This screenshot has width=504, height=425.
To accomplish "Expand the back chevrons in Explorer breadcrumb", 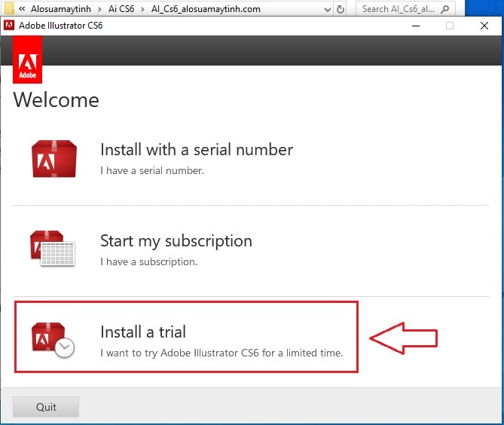I will 22,9.
